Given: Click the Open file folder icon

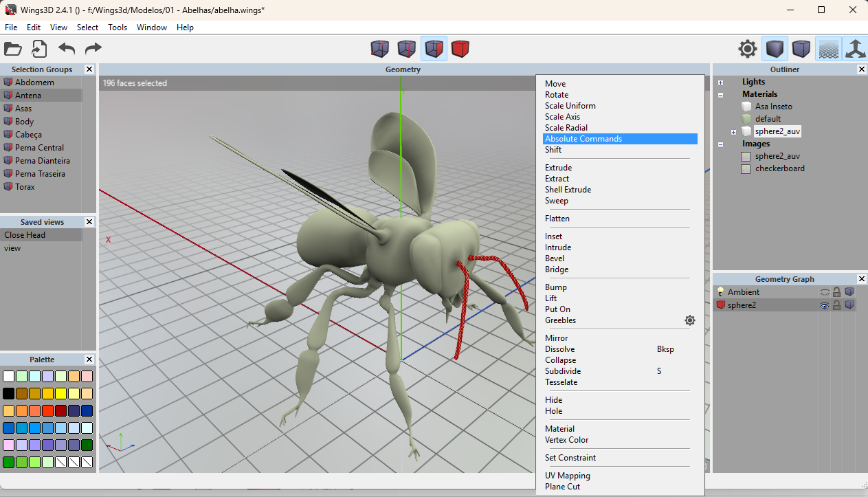Looking at the screenshot, I should [x=13, y=49].
